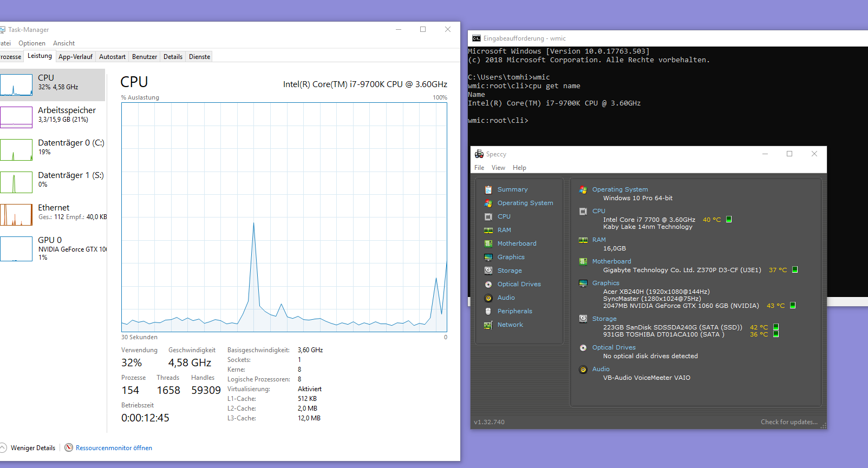Click the '223GB SanDisk SDSSDA240G' storage line
Screen dimensions: 868x468
pos(673,327)
